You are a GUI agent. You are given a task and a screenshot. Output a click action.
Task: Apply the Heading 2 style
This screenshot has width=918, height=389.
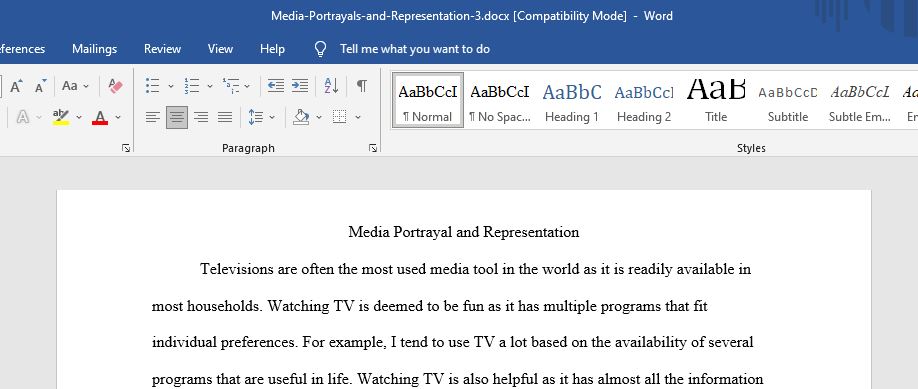pos(643,100)
